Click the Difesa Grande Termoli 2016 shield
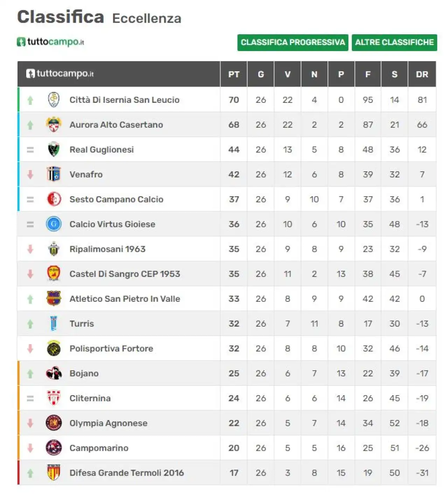 point(54,472)
